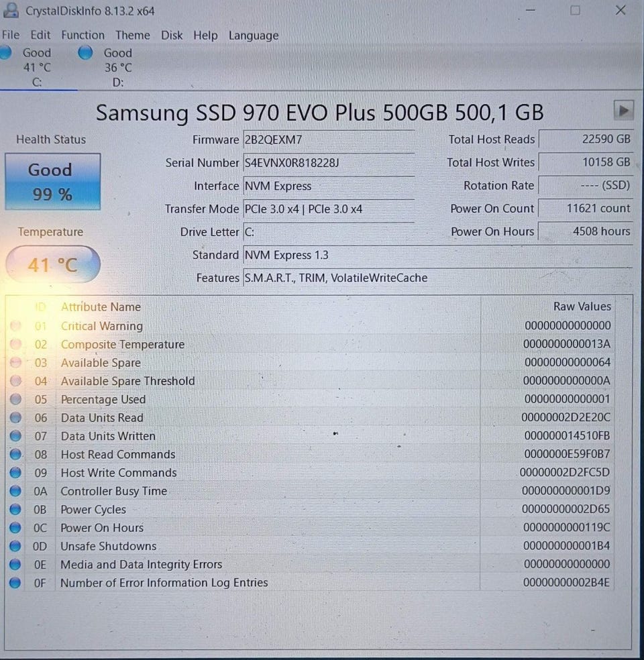Click the Drive Letter field C:

pos(329,232)
